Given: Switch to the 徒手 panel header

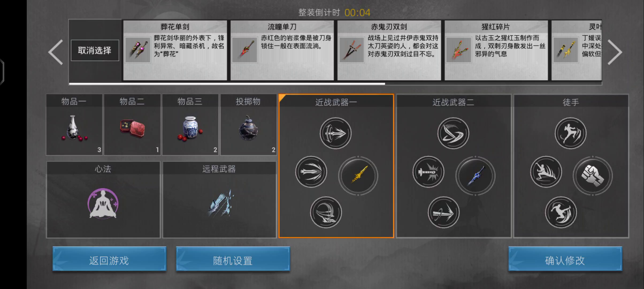Looking at the screenshot, I should [571, 102].
